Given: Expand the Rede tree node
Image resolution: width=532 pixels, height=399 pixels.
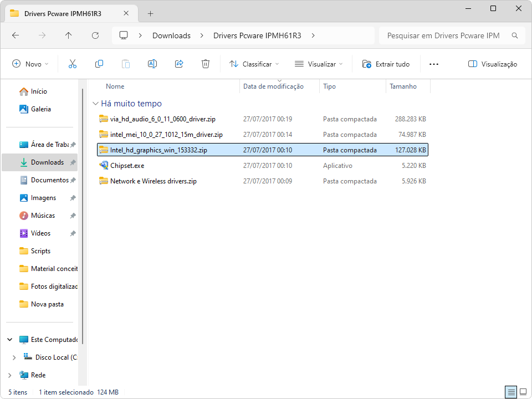Looking at the screenshot, I should click(x=10, y=375).
